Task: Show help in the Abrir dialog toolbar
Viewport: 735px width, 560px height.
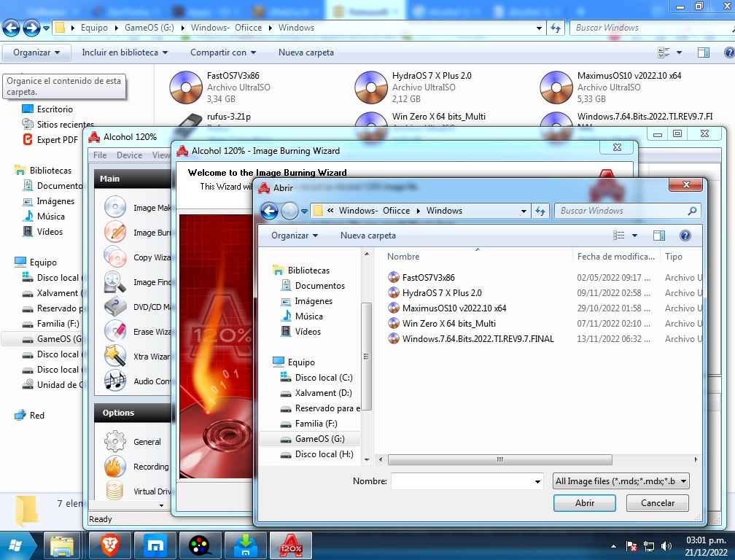Action: pos(685,236)
